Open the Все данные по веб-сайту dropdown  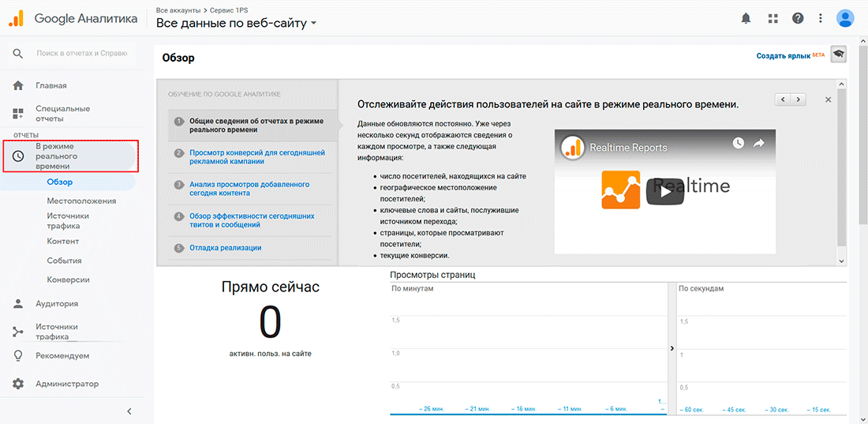[237, 23]
